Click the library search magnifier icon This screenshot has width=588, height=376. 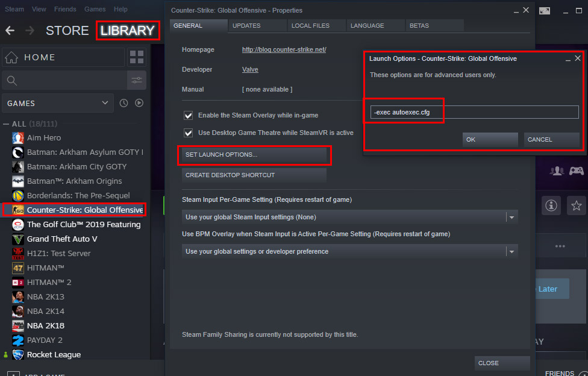[x=11, y=80]
